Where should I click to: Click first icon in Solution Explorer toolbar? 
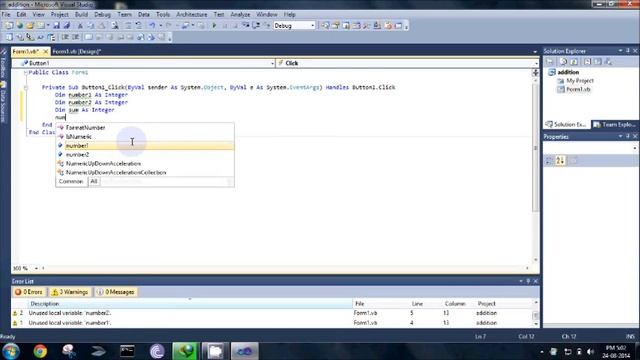[550, 62]
